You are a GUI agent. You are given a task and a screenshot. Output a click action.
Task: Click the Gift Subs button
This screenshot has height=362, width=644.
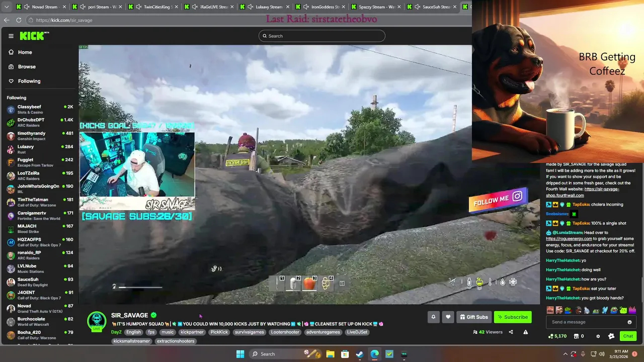pos(473,317)
